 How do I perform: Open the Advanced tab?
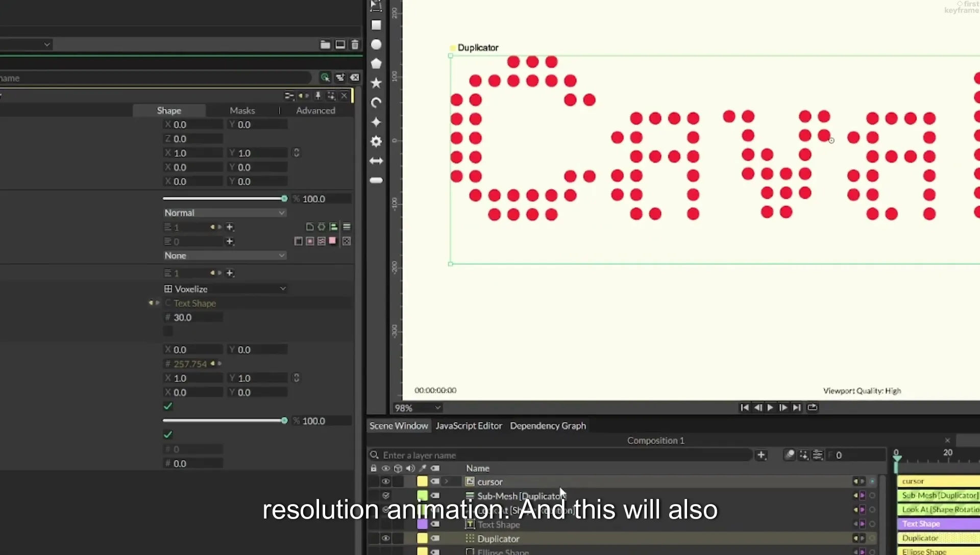(315, 111)
